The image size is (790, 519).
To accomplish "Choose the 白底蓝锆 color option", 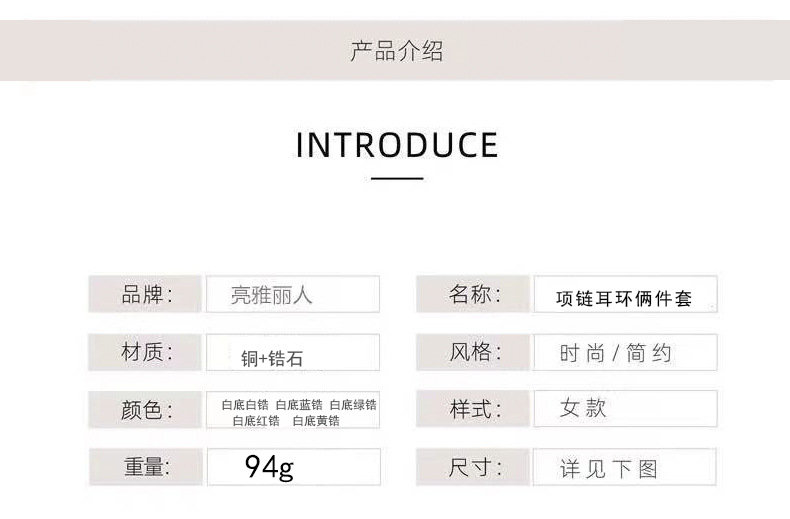I will [x=299, y=405].
